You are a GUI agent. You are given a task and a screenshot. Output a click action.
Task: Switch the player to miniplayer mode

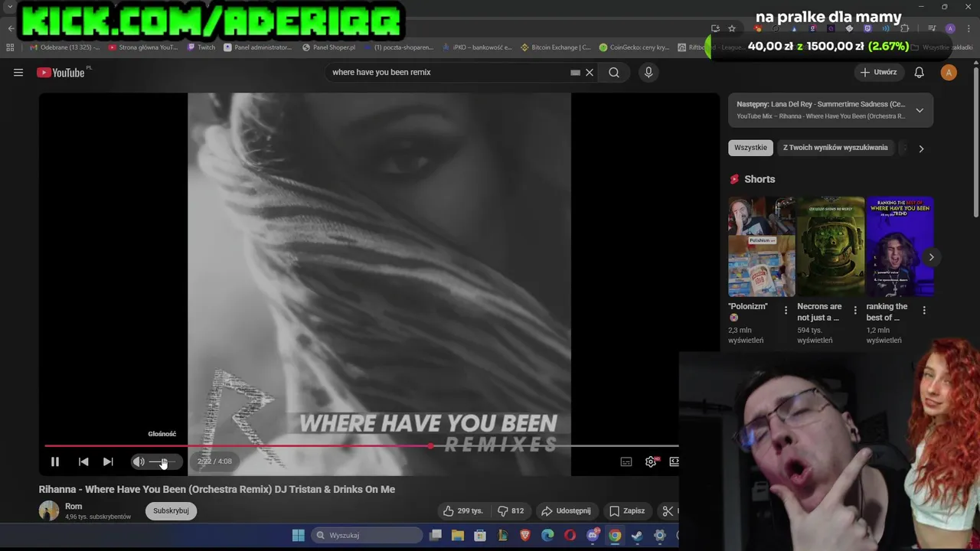coord(674,461)
